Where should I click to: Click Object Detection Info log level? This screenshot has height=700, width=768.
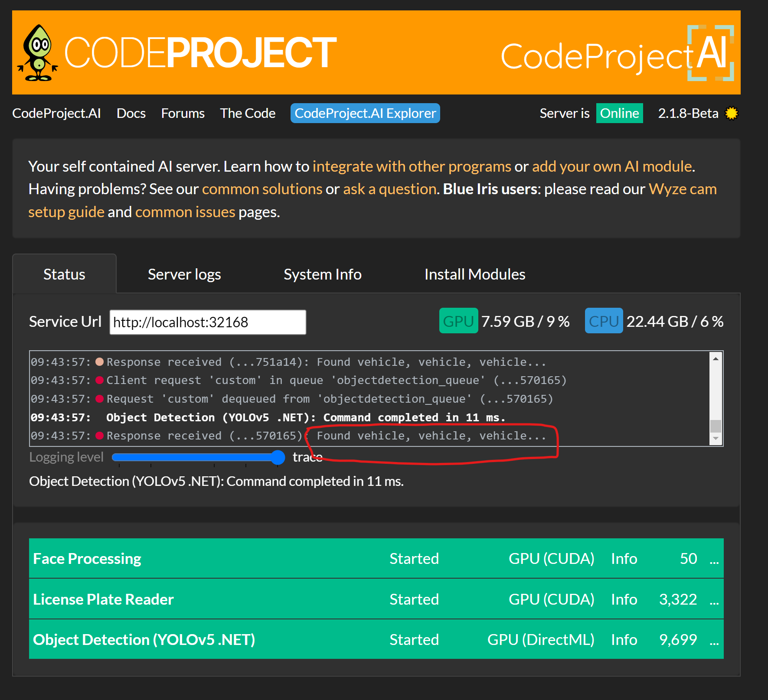[624, 639]
